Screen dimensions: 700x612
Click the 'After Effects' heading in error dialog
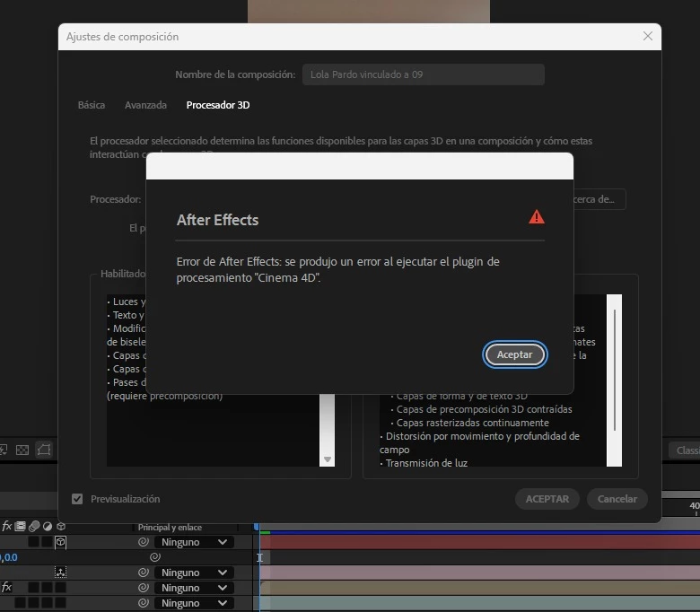217,220
